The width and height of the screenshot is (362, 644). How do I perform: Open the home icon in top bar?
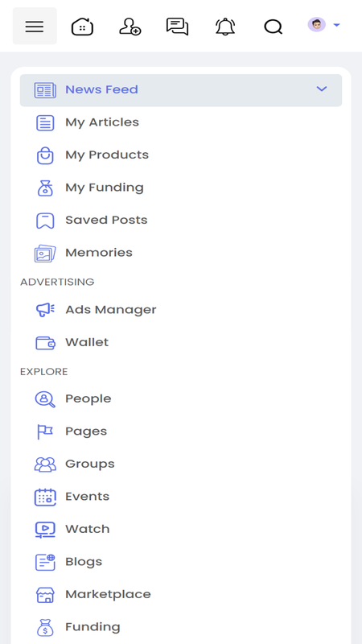coord(83,27)
